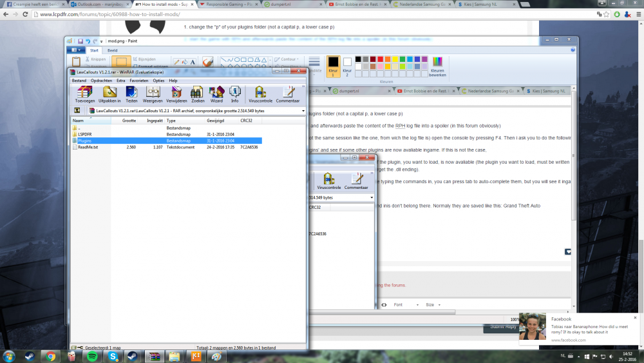
Task: Click the Weergeven (view) icon in WinRAR
Action: (x=153, y=94)
